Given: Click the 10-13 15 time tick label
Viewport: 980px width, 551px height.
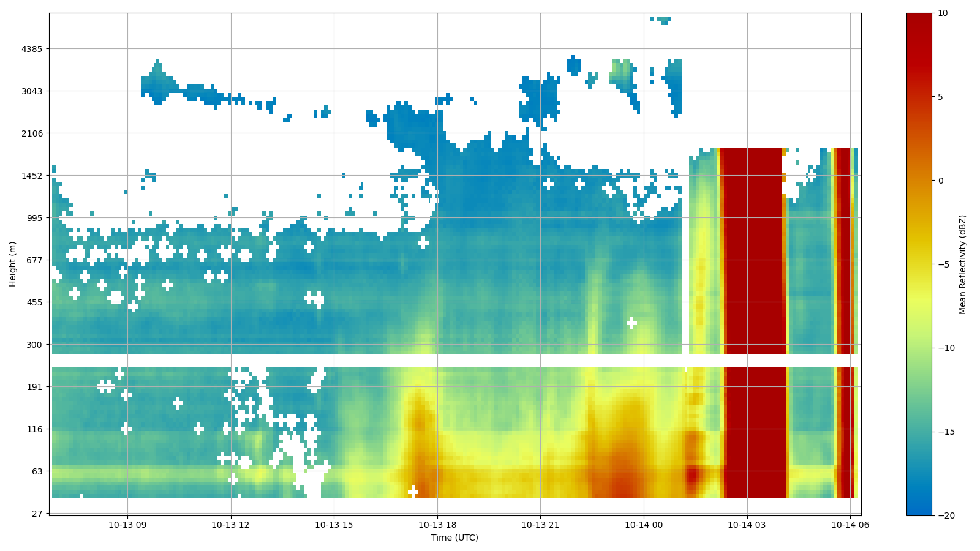Looking at the screenshot, I should point(334,525).
